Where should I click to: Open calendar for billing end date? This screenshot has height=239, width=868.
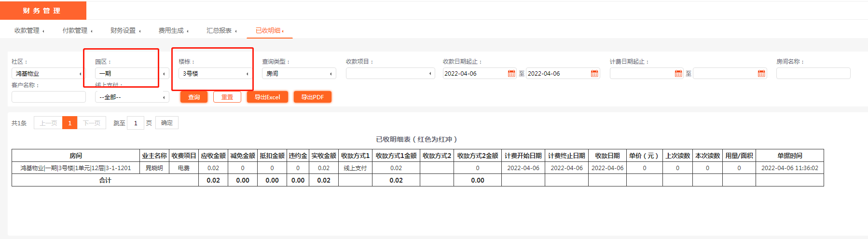(x=761, y=74)
